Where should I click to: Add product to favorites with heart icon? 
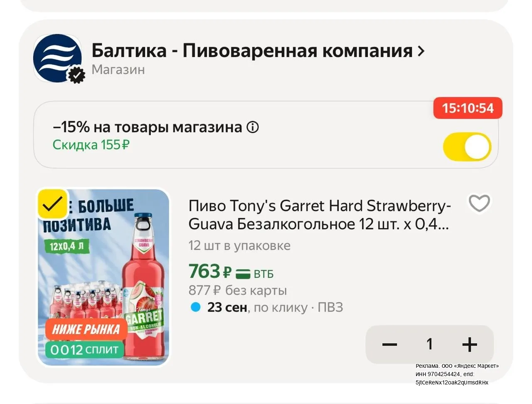[x=479, y=203]
